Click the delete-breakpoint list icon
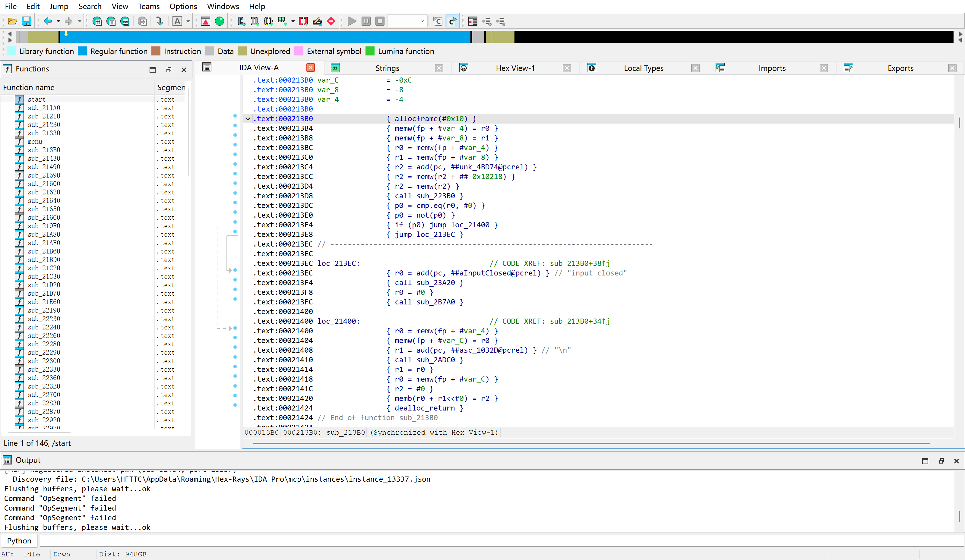Viewport: 965px width, 560px height. point(501,21)
